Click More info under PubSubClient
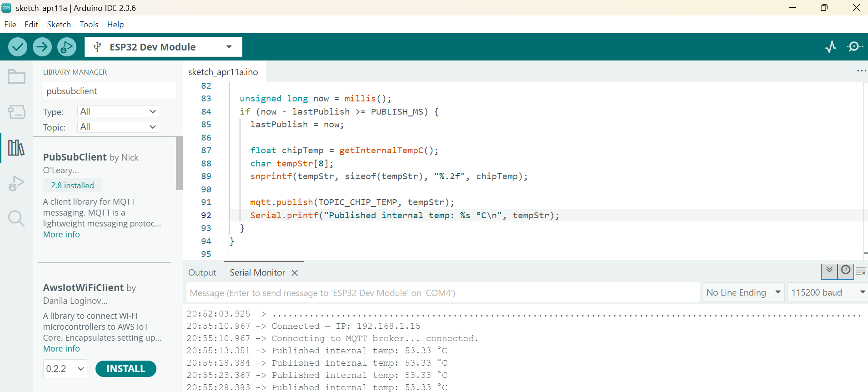Image resolution: width=868 pixels, height=392 pixels. 61,235
